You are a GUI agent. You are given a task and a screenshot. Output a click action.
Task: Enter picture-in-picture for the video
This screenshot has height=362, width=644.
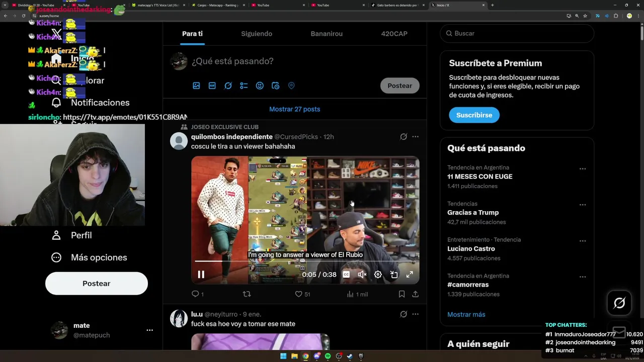pyautogui.click(x=394, y=275)
